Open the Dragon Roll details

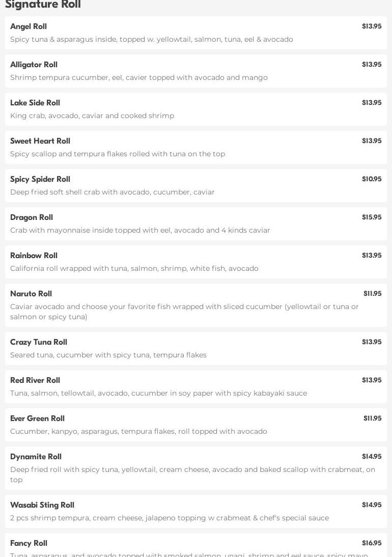[195, 224]
